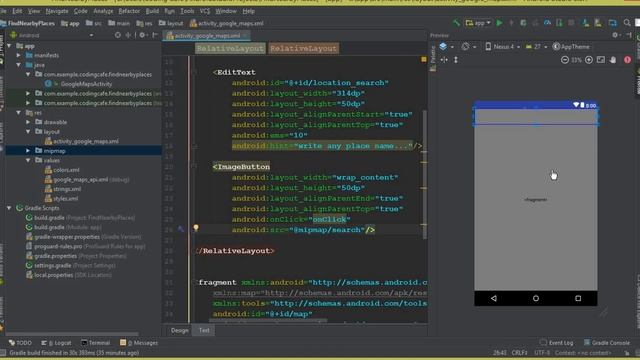Click the yellow lightbulb quick-fix icon
The image size is (640, 360).
(x=196, y=228)
